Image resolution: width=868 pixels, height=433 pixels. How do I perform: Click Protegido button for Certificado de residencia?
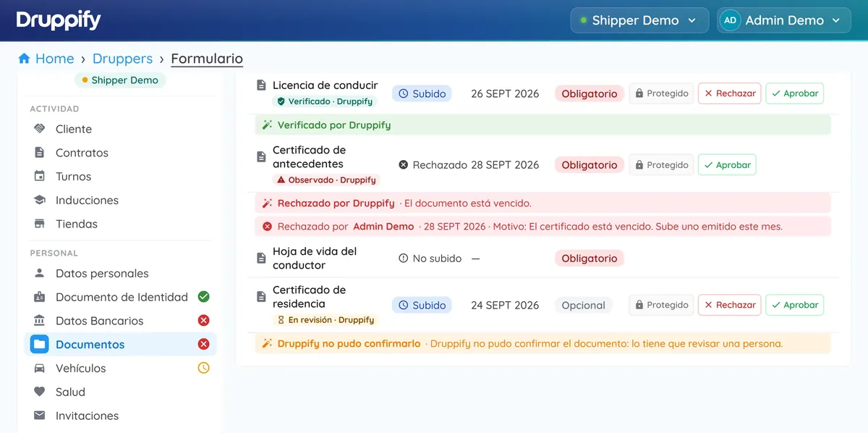tap(661, 305)
